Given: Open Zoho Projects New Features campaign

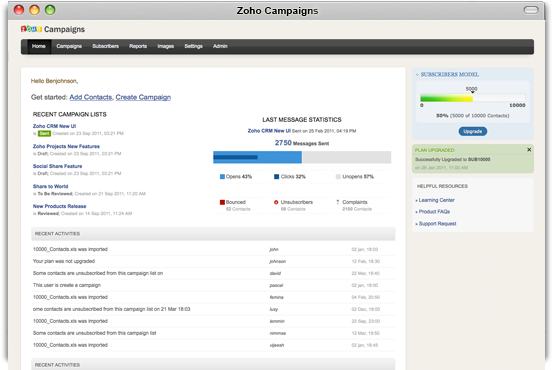Looking at the screenshot, I should click(x=66, y=146).
